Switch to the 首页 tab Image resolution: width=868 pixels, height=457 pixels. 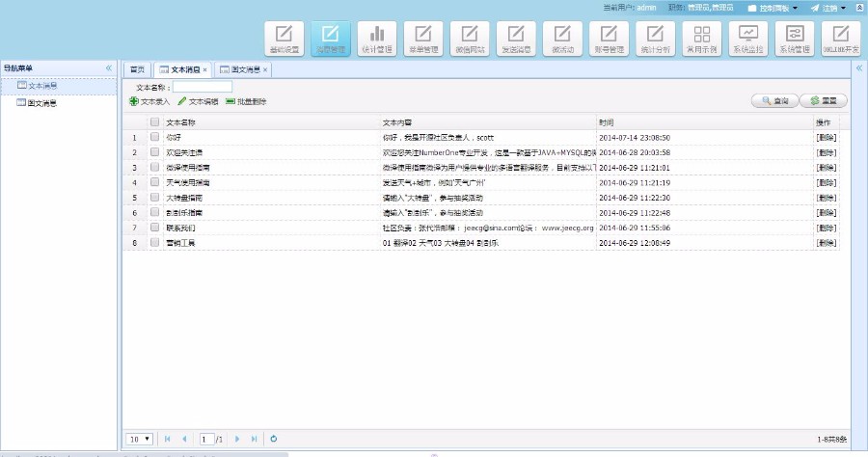coord(137,69)
